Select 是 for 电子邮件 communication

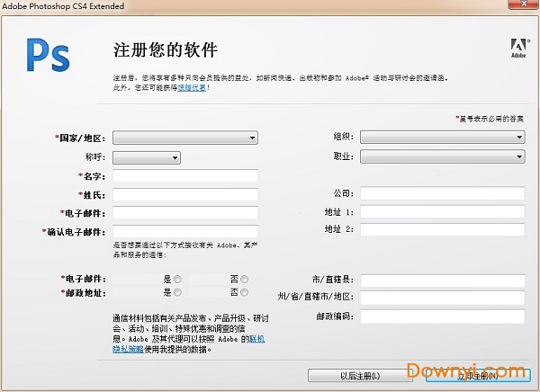tap(177, 279)
